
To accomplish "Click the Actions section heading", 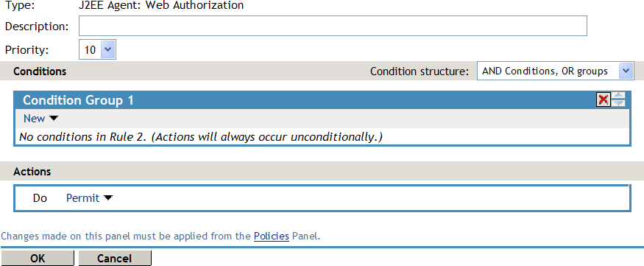I will pyautogui.click(x=32, y=172).
